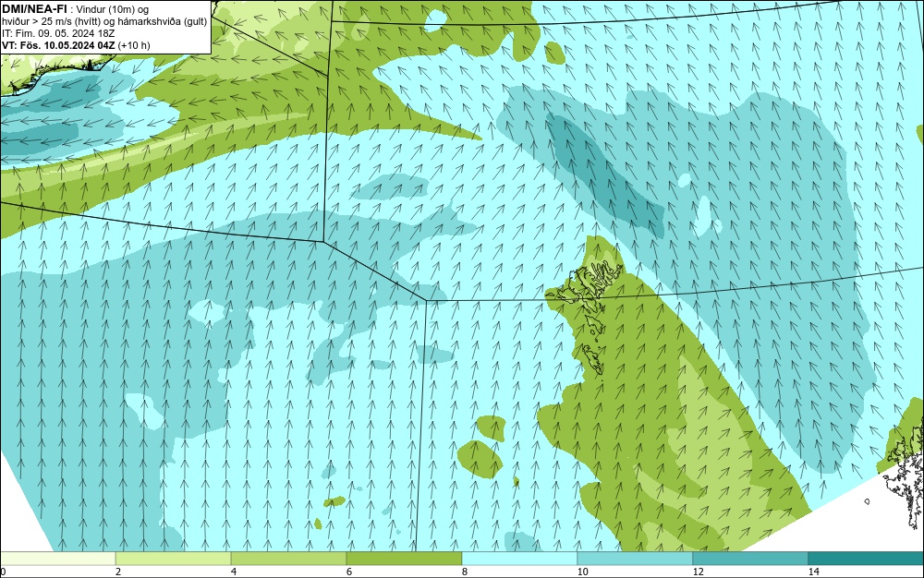Click the 'IT: Fim. 09. 05. 2024 18Z' line
Screen dimensions: 924x578
tap(58, 33)
